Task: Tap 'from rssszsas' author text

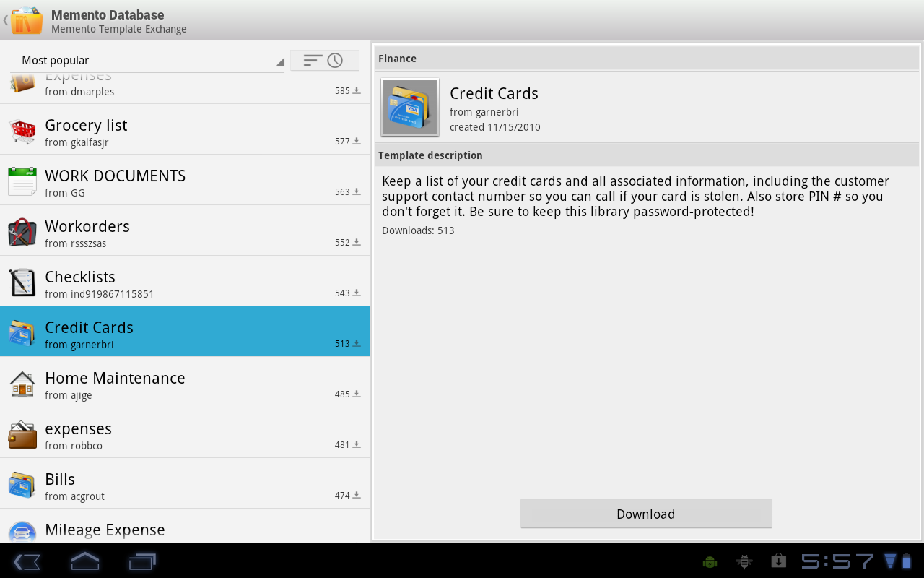Action: [x=76, y=243]
